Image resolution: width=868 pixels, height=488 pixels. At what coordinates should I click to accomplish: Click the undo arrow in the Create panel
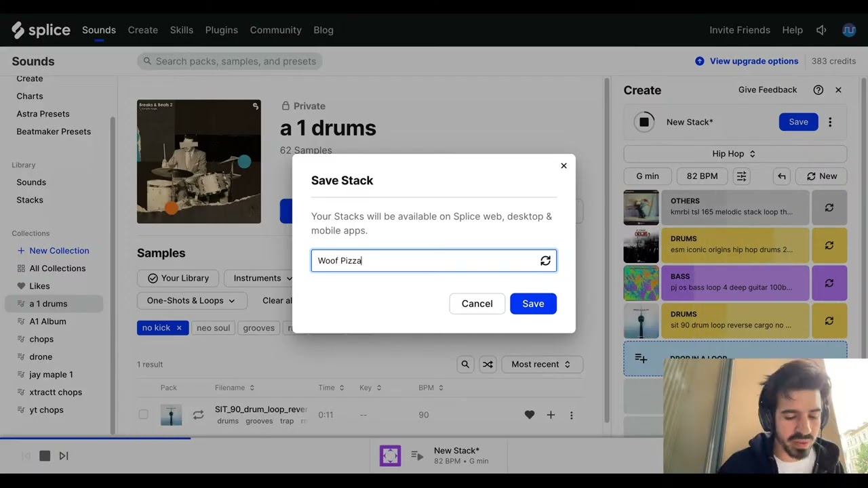pos(782,176)
